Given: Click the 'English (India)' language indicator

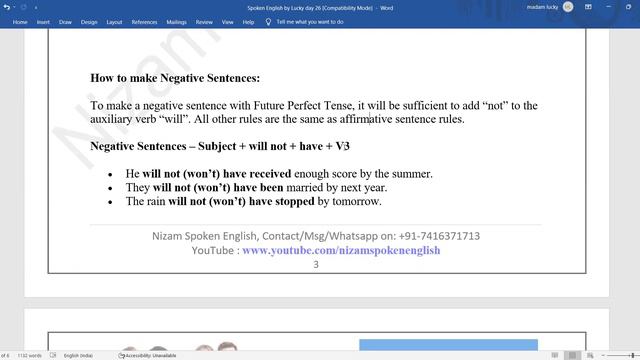Looking at the screenshot, I should coord(78,356).
